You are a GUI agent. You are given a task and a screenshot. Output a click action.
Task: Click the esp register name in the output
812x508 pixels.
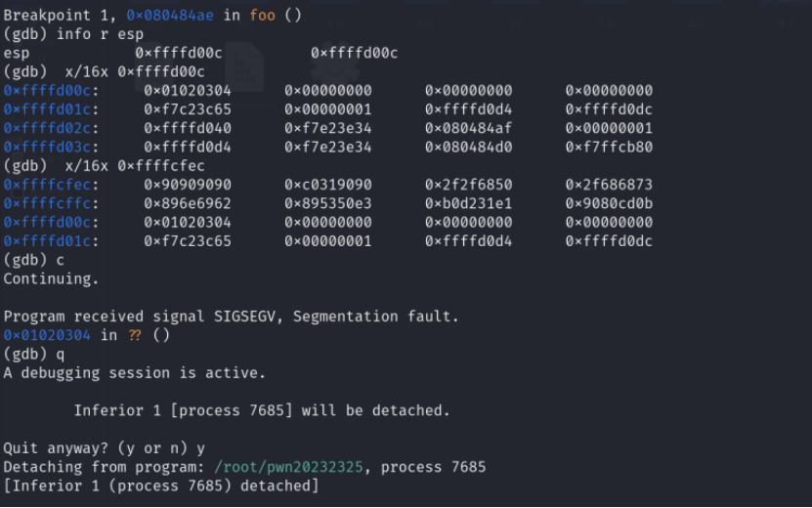tap(16, 53)
